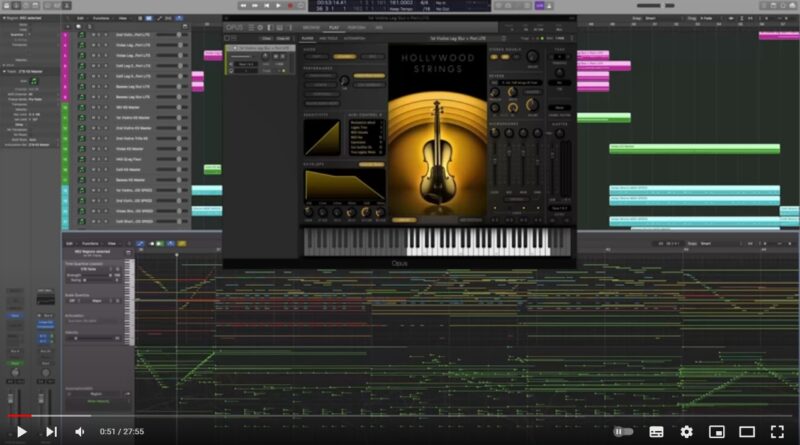
Task: Open Opus Reverb preset dropdown
Action: (x=520, y=83)
